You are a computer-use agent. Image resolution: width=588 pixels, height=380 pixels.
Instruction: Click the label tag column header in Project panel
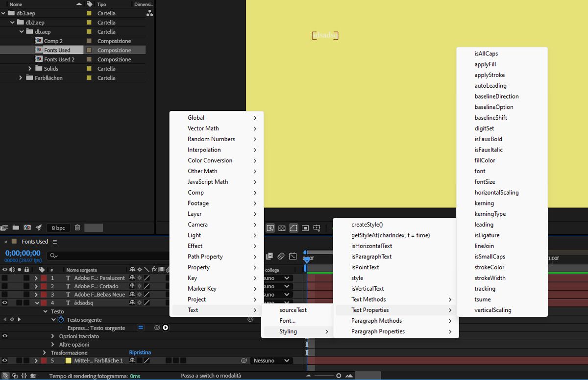click(x=89, y=4)
